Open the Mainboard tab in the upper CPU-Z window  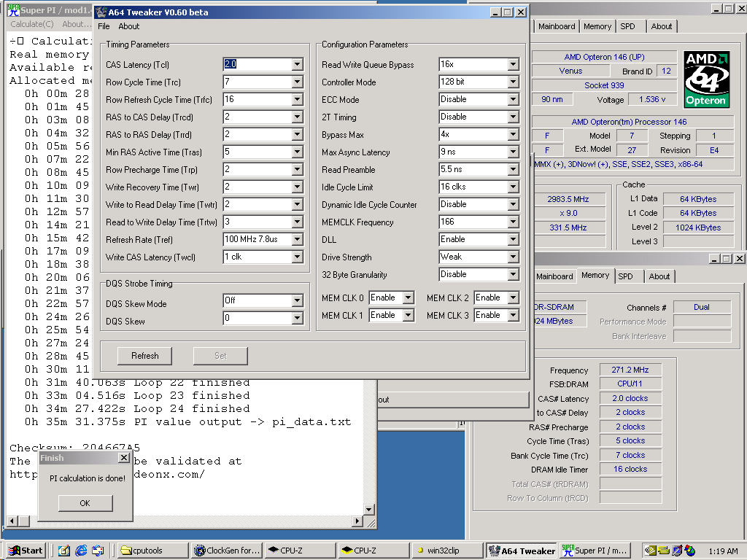tap(557, 27)
